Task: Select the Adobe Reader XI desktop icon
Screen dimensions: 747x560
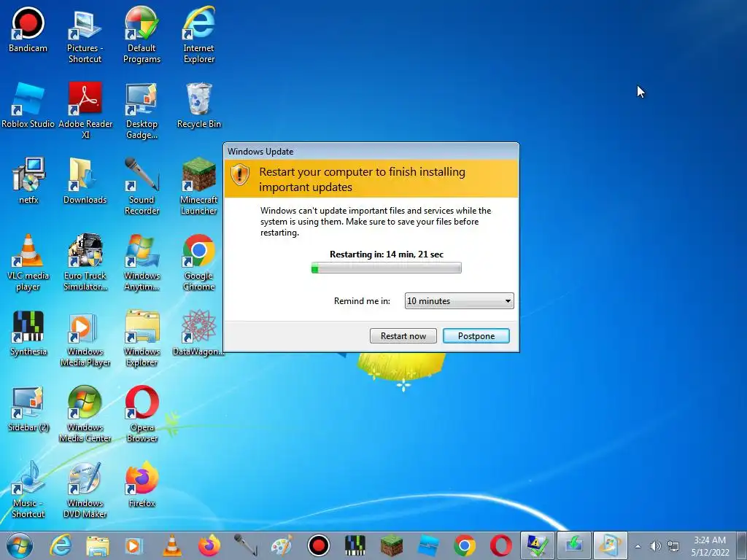Action: 85,112
